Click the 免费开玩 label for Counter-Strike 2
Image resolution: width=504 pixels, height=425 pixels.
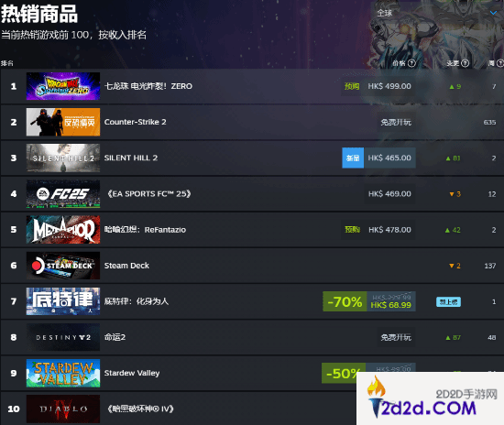coord(396,122)
